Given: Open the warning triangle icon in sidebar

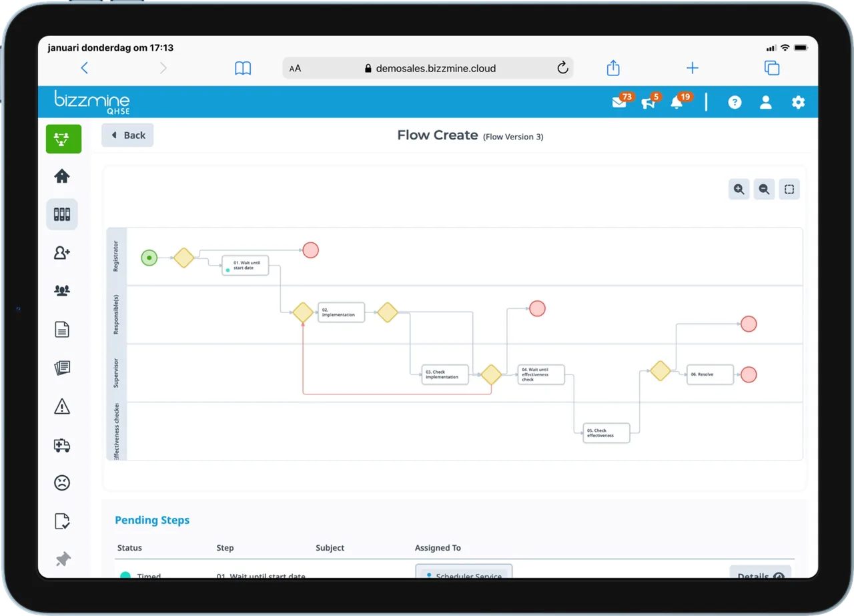Looking at the screenshot, I should [x=62, y=406].
